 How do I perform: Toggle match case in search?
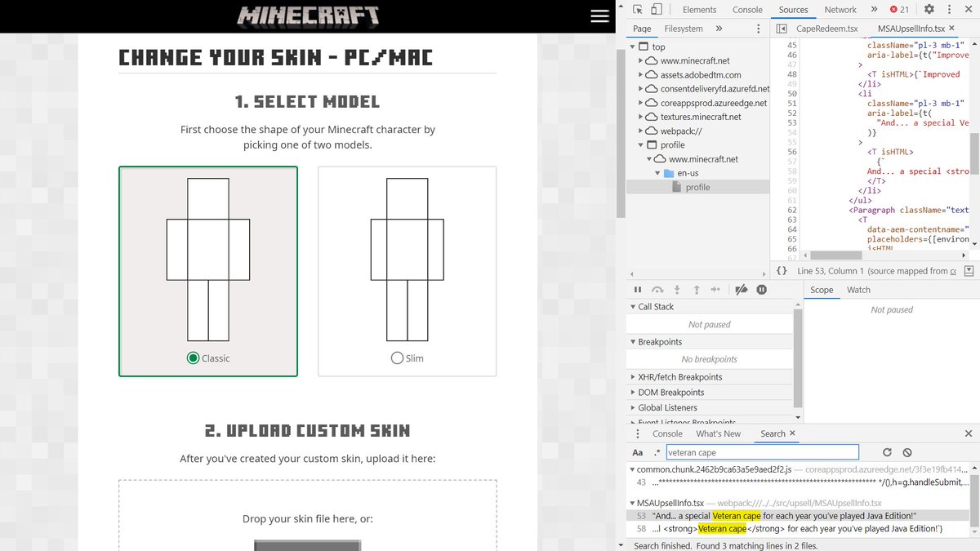(x=638, y=452)
